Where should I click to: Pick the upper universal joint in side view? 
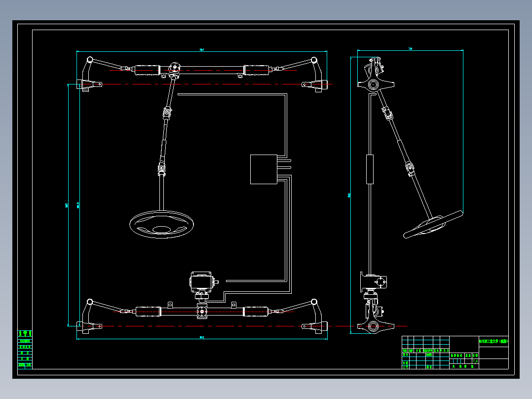[x=387, y=114]
